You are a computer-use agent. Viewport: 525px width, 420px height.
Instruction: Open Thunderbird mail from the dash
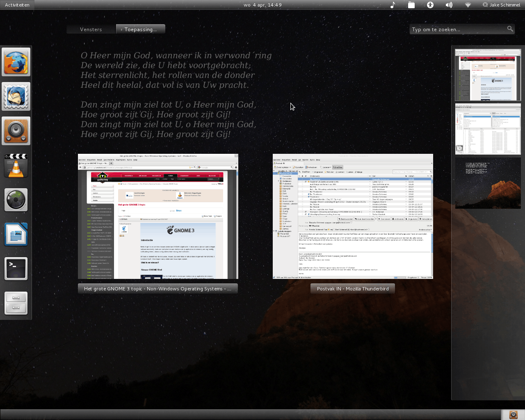point(16,96)
